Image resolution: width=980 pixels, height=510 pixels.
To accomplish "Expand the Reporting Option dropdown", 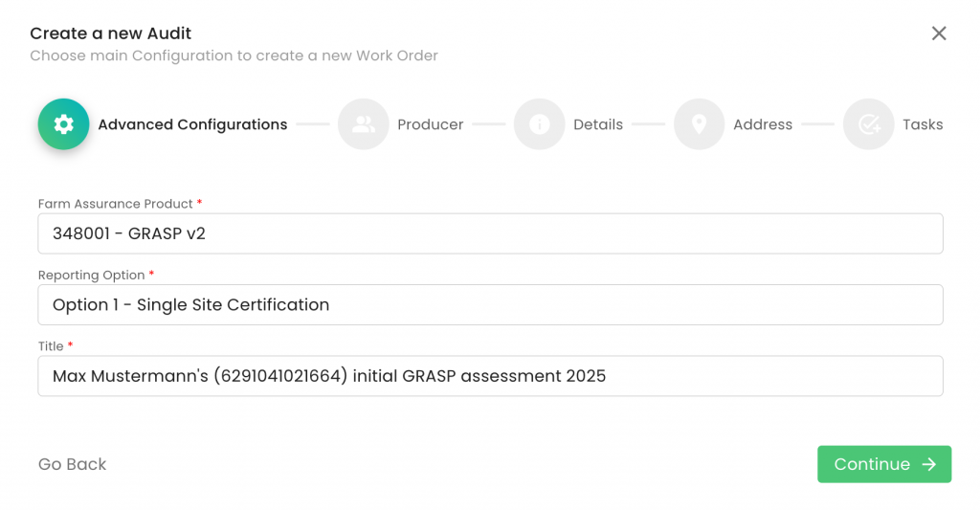I will [x=490, y=304].
